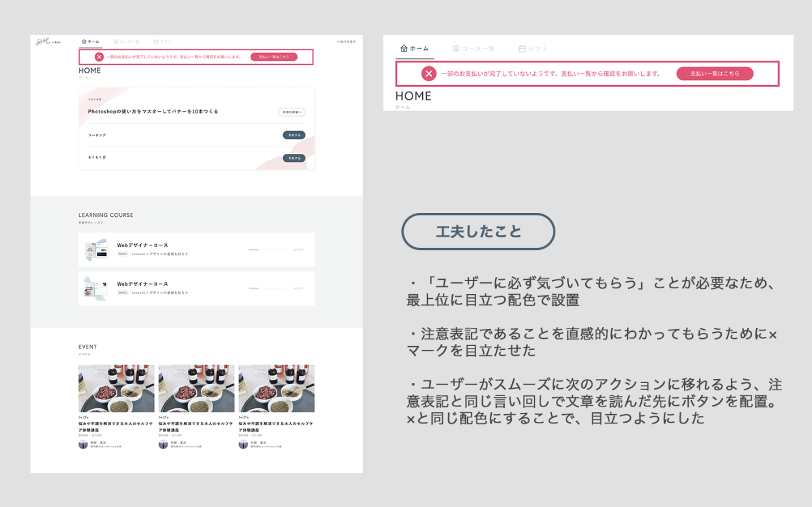Open the upper Webデザイナーコース course thumbnail
Viewport: 812px width, 507px height.
point(96,249)
